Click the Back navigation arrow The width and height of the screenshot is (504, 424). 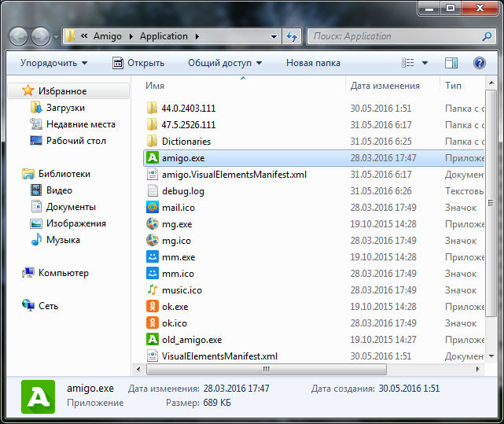click(18, 36)
